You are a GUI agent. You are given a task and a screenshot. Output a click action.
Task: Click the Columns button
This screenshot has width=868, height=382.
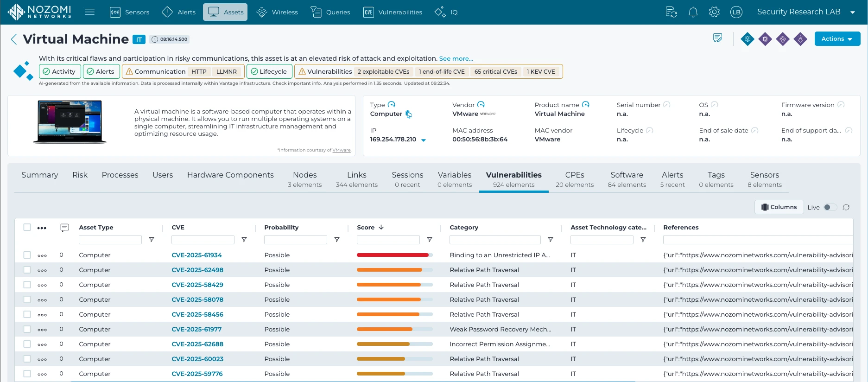[x=779, y=207]
